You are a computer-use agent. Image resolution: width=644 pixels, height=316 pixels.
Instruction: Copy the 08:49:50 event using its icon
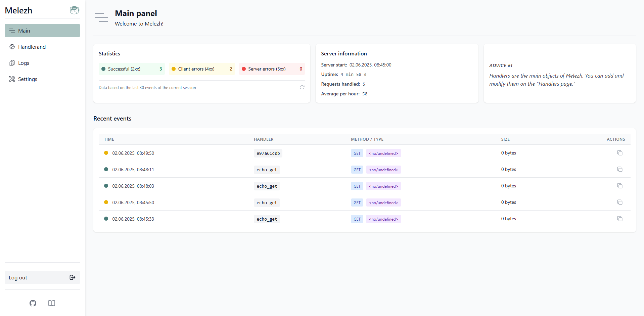pyautogui.click(x=620, y=153)
